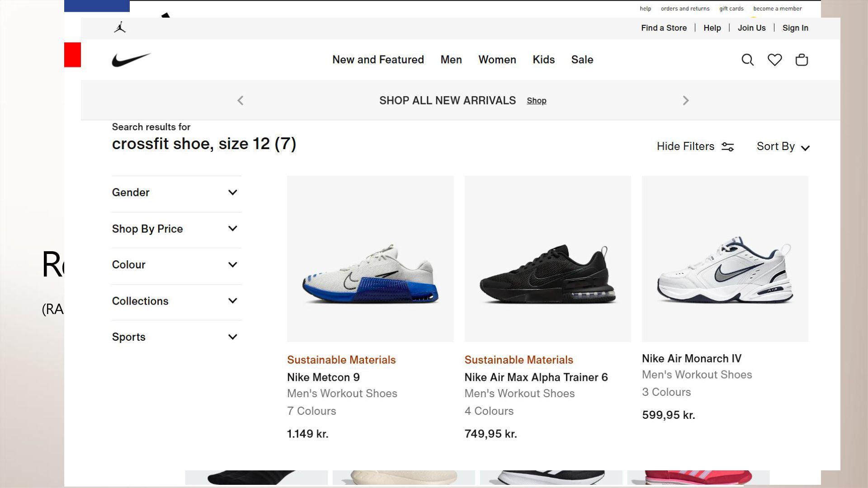This screenshot has width=868, height=488.
Task: Click the next banner arrow icon
Action: pyautogui.click(x=685, y=100)
